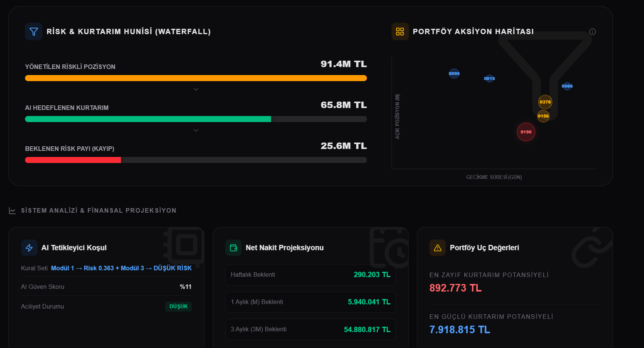This screenshot has height=348, width=644.
Task: Click the orange Yönetilen Riskli Pozisyon progress bar
Action: coord(196,78)
